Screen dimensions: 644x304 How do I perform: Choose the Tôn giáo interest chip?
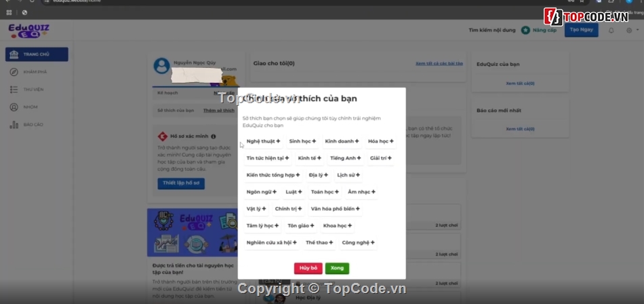pyautogui.click(x=300, y=226)
